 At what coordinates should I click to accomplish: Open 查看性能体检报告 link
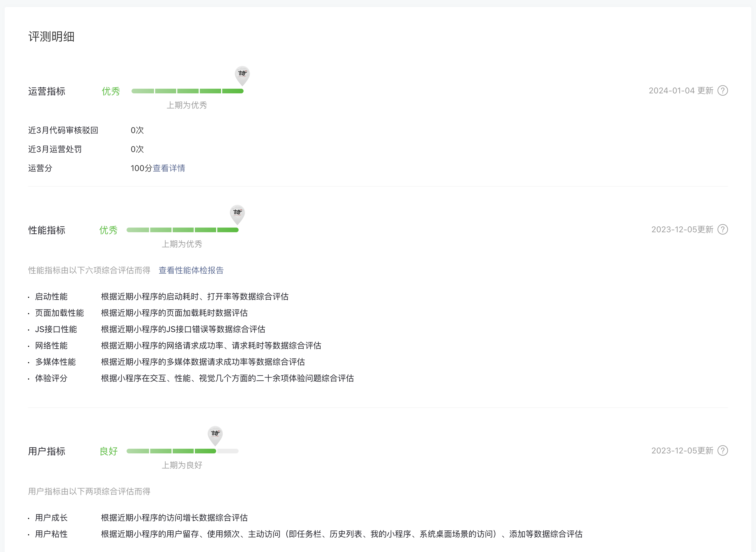click(x=191, y=270)
